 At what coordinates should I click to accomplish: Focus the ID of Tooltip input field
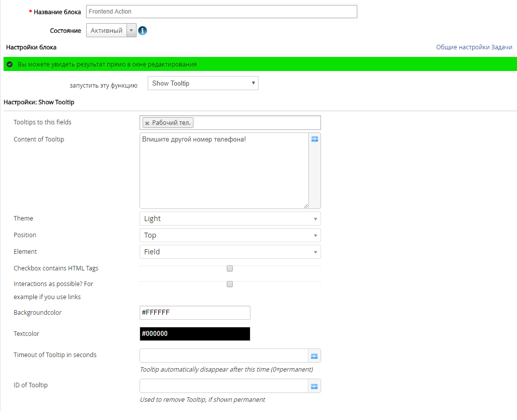(x=224, y=386)
